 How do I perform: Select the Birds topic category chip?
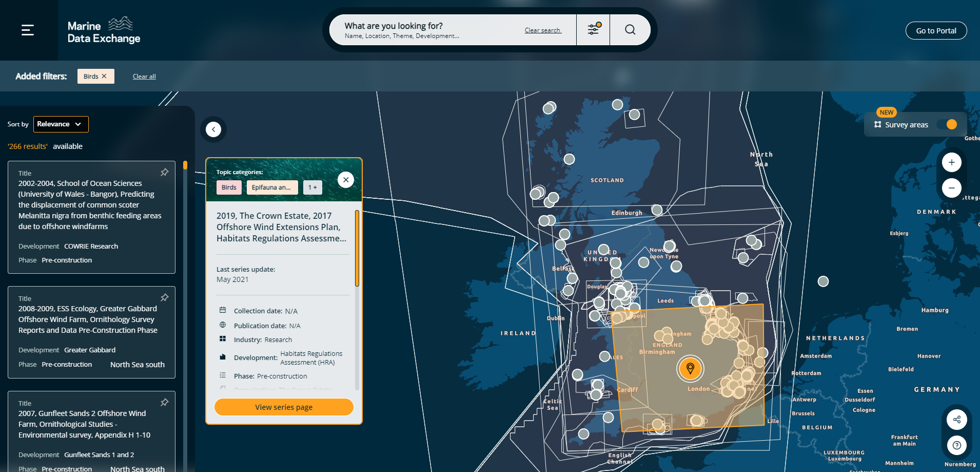pos(229,187)
